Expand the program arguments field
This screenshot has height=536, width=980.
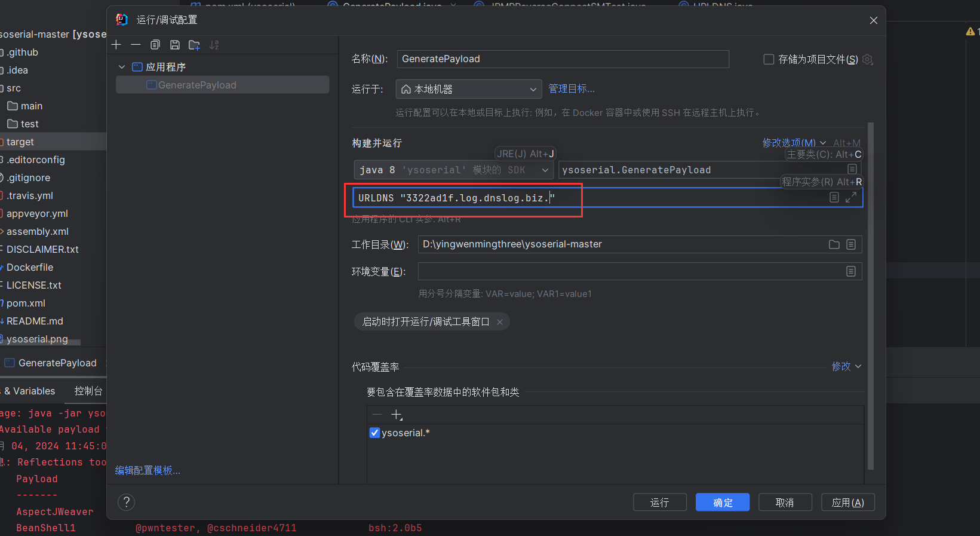tap(851, 197)
